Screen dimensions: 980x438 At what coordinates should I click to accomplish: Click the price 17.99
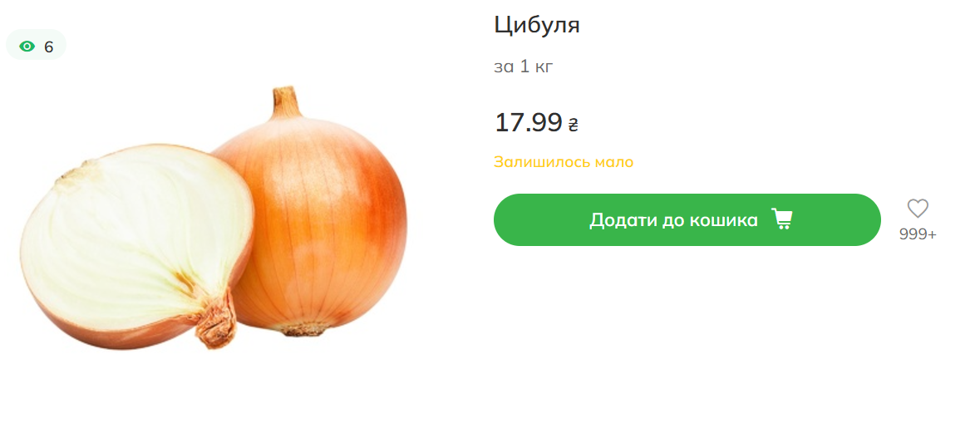(528, 122)
